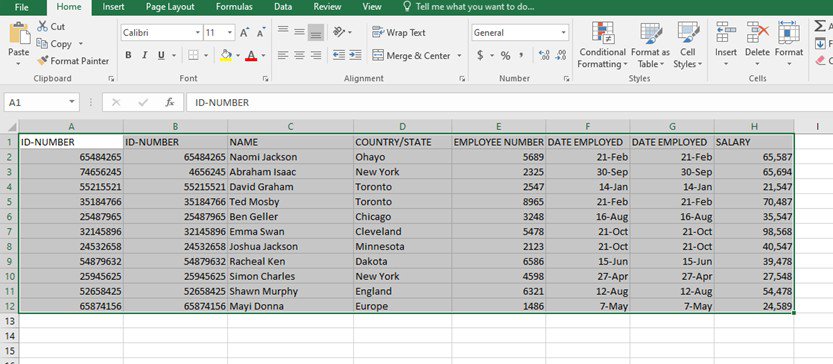Align text to the left
Image resolution: width=833 pixels, height=364 pixels.
(283, 55)
